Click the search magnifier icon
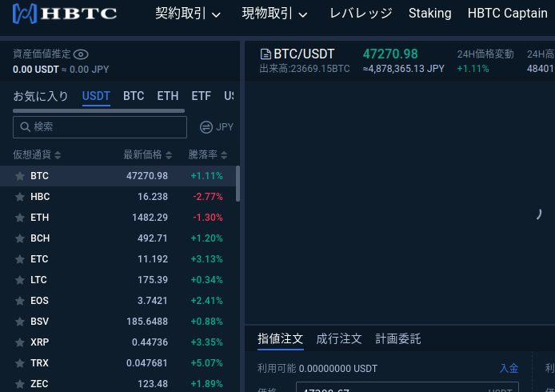Viewport: 555px width, 392px height. pyautogui.click(x=25, y=126)
